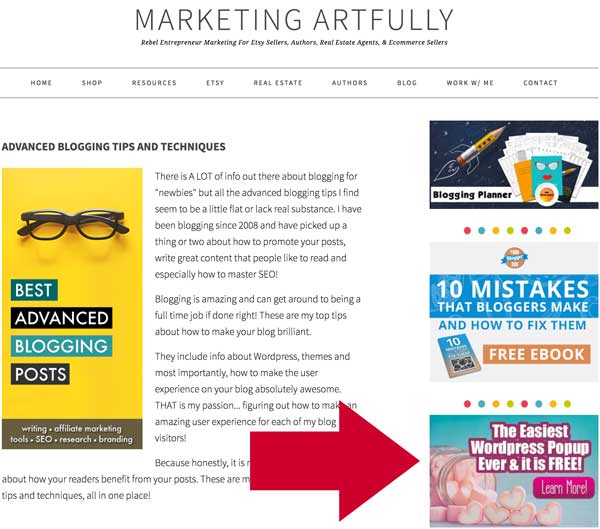Click the Marketing Artfully site title
Screen dimensions: 600x529
tap(294, 20)
